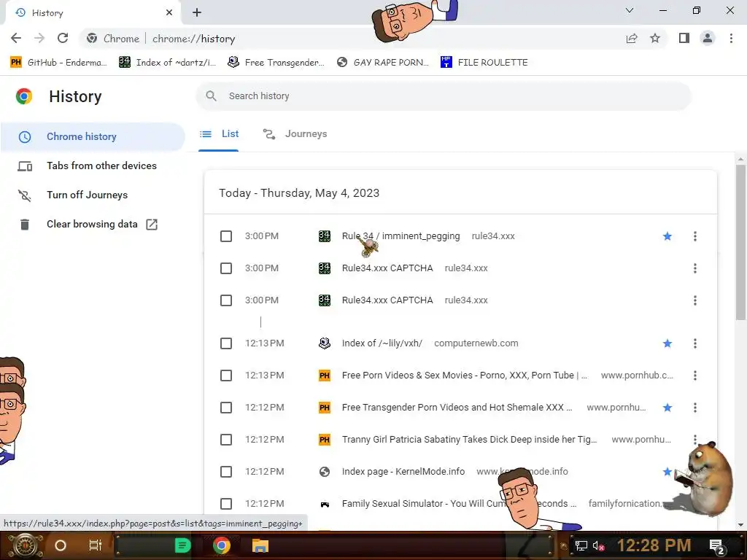The image size is (747, 560).
Task: Open more actions for Index of /~lily/vxh/
Action: pos(695,343)
